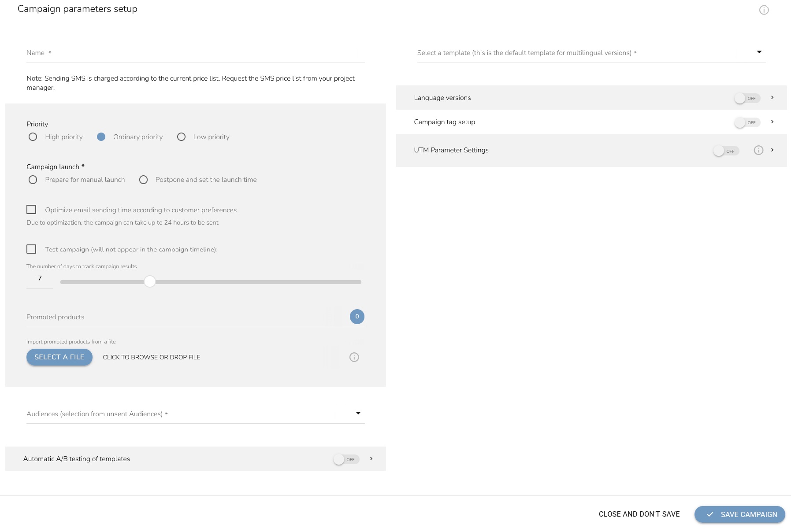Viewport: 791px width, 532px height.
Task: Check Optimize email sending time checkbox
Action: coord(31,210)
